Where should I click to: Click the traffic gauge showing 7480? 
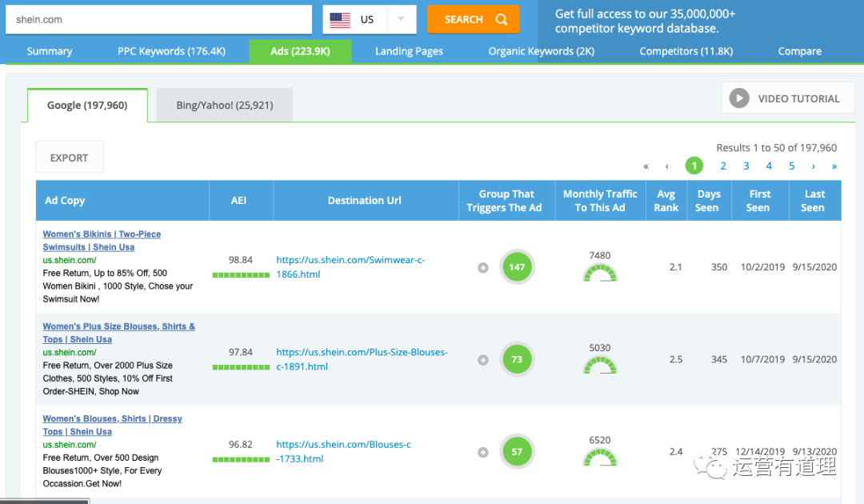click(600, 274)
